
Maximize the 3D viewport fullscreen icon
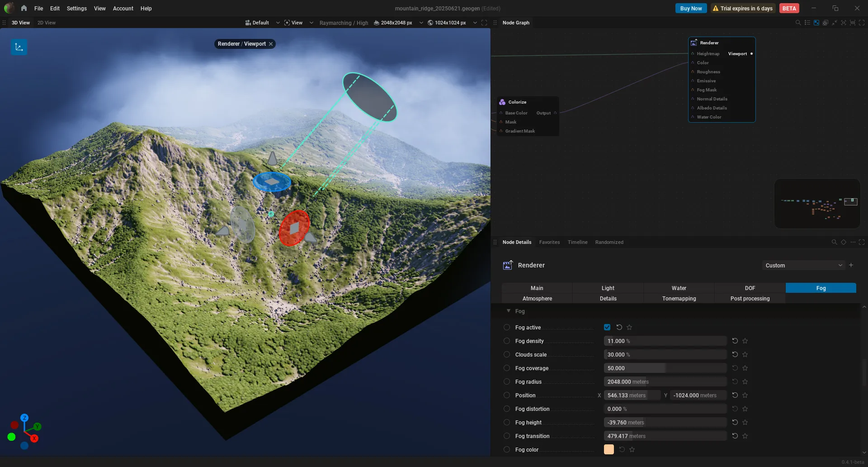pos(484,23)
